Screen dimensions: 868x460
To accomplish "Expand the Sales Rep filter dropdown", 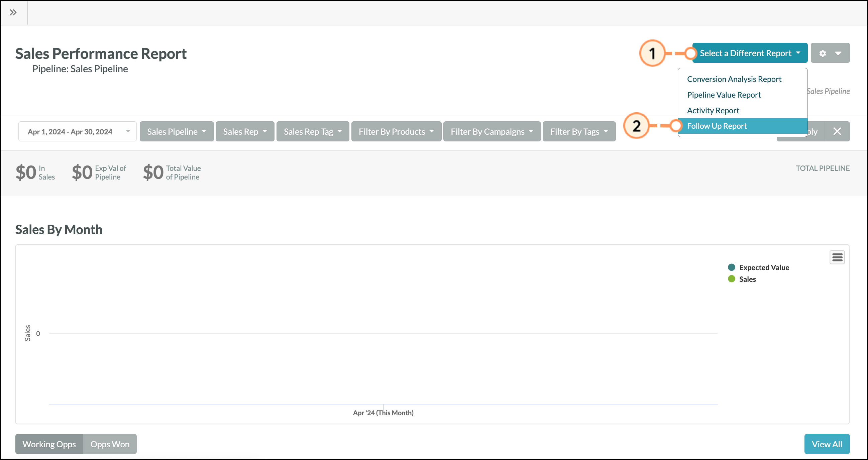I will 245,131.
